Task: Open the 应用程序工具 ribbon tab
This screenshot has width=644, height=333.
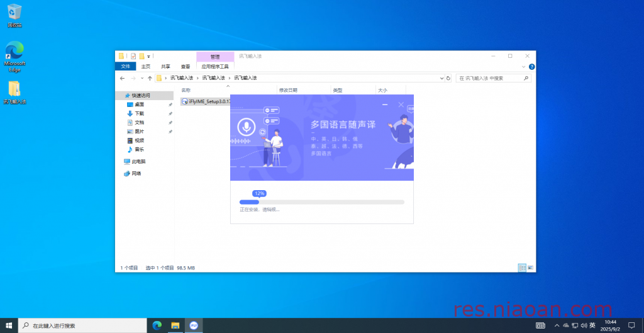Action: (215, 66)
